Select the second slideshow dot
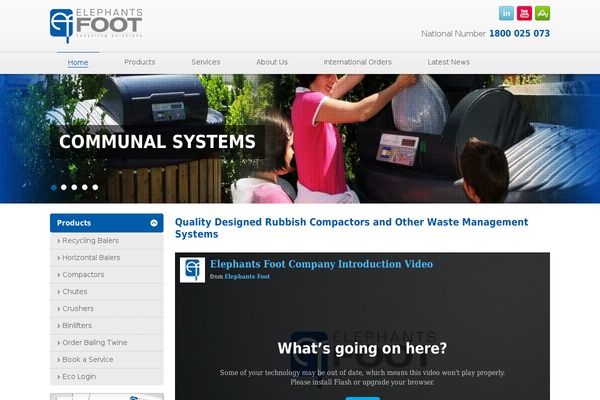The width and height of the screenshot is (600, 400). [x=64, y=187]
